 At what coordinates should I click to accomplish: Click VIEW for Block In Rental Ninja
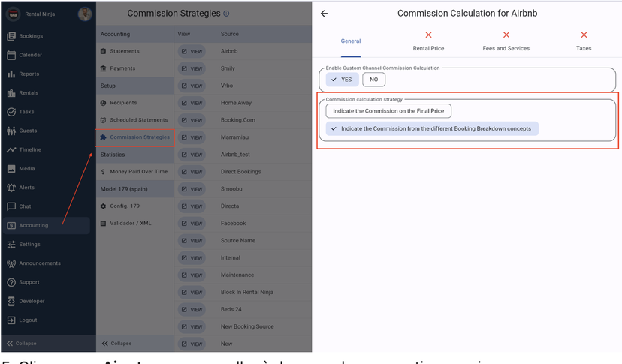(x=192, y=293)
